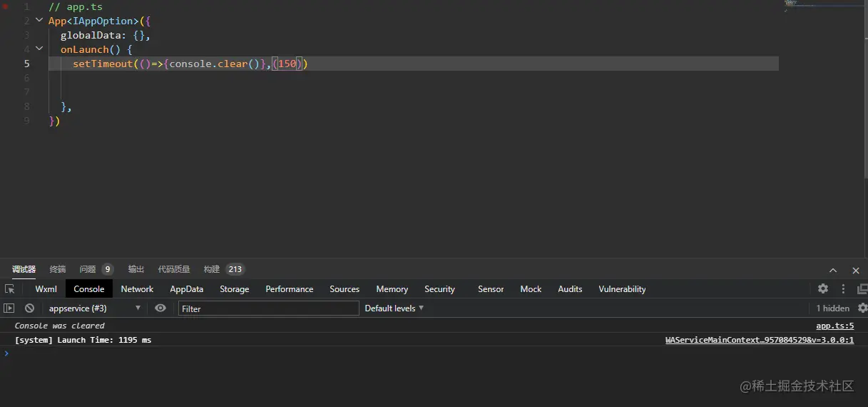This screenshot has height=407, width=868.
Task: Open the 代码质量 tab
Action: pos(174,269)
